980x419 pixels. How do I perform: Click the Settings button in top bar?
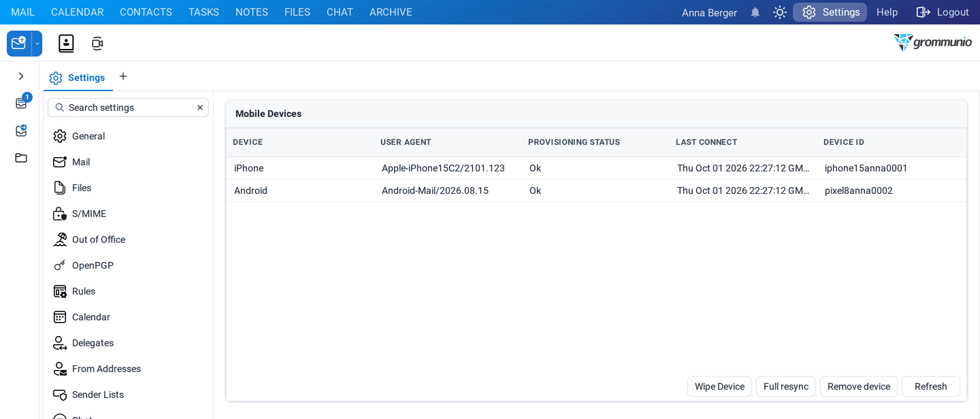click(x=830, y=12)
